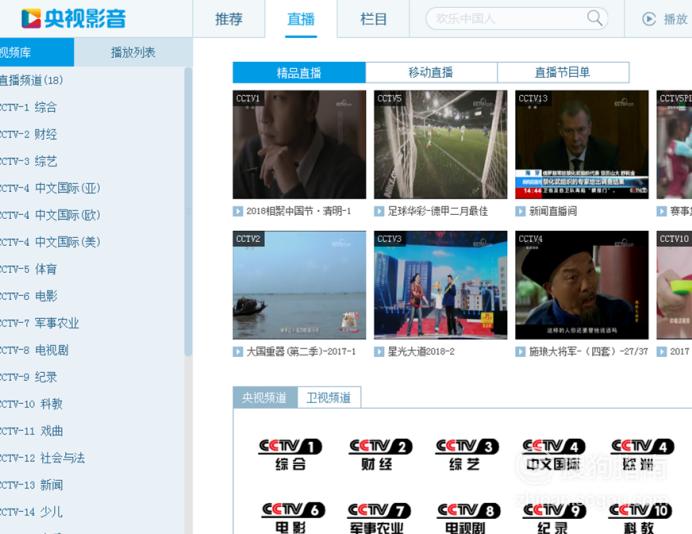Viewport: 692px width, 534px height.
Task: Open the CCTV10 科教 channel logo
Action: pos(640,518)
